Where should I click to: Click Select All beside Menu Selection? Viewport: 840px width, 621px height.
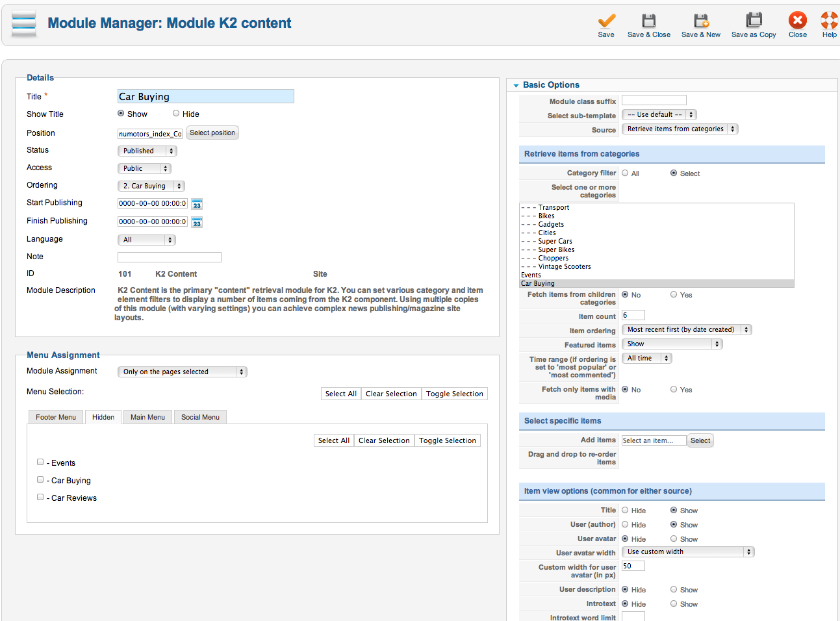click(341, 394)
